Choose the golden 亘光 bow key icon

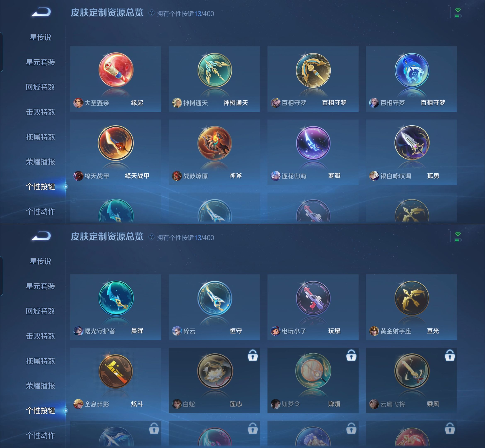[x=412, y=298]
